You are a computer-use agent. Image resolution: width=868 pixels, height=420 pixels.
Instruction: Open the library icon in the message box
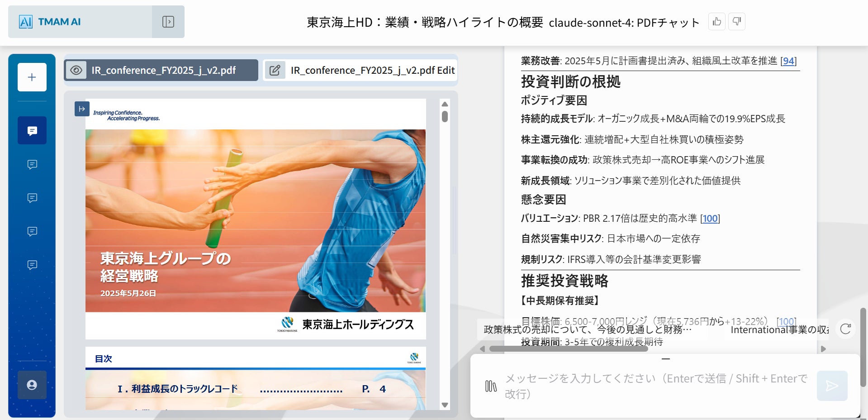491,386
